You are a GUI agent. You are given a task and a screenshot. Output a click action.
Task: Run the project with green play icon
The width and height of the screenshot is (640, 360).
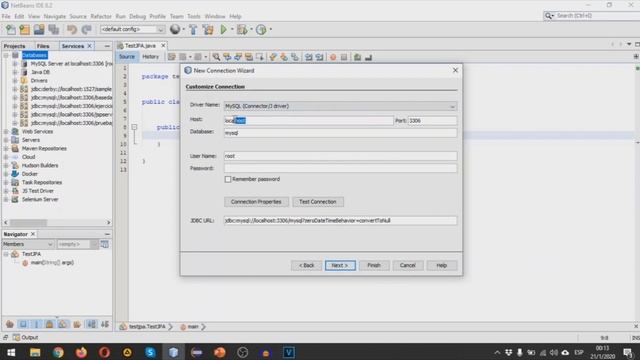click(223, 29)
